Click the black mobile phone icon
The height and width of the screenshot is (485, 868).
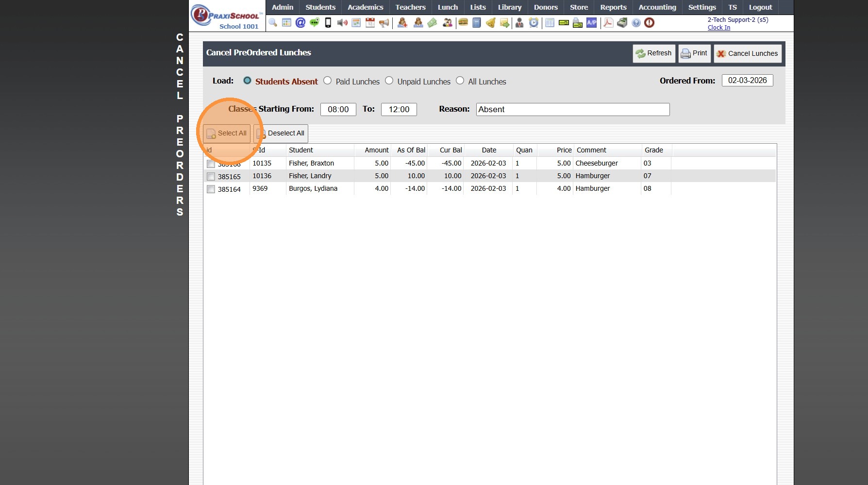coord(328,23)
